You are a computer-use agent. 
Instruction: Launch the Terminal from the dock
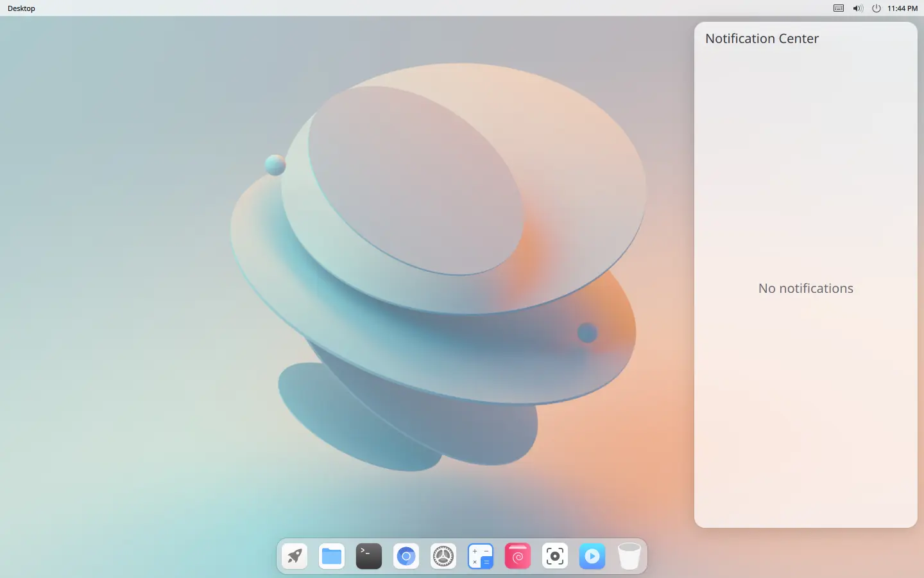click(x=369, y=556)
